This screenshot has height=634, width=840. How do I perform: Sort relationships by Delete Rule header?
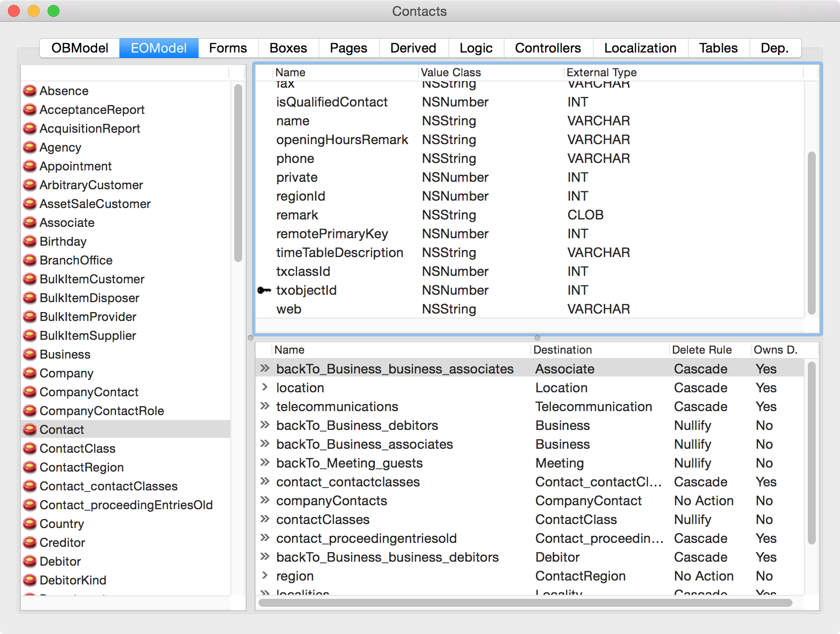click(701, 350)
